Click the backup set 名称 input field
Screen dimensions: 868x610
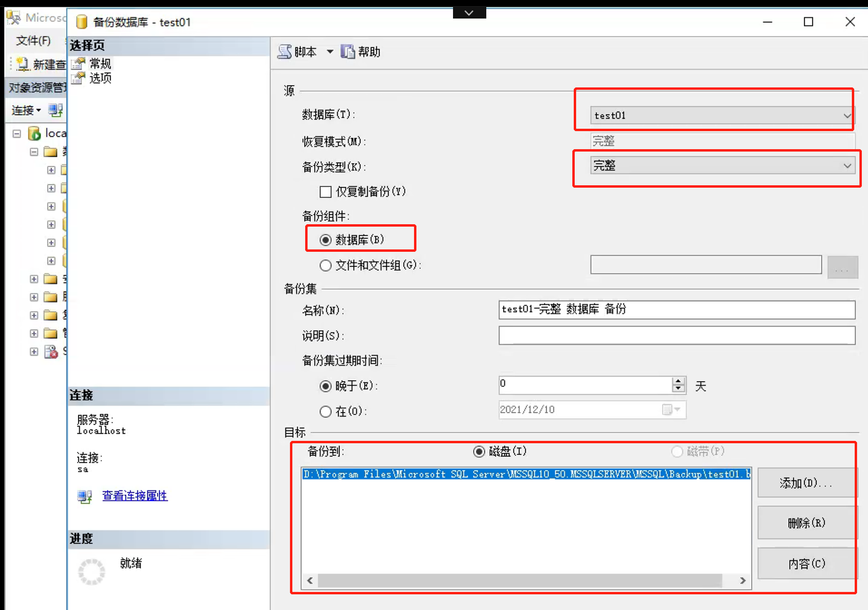(677, 310)
